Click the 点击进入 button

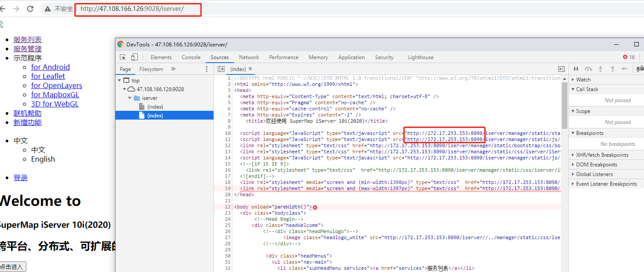[13, 267]
